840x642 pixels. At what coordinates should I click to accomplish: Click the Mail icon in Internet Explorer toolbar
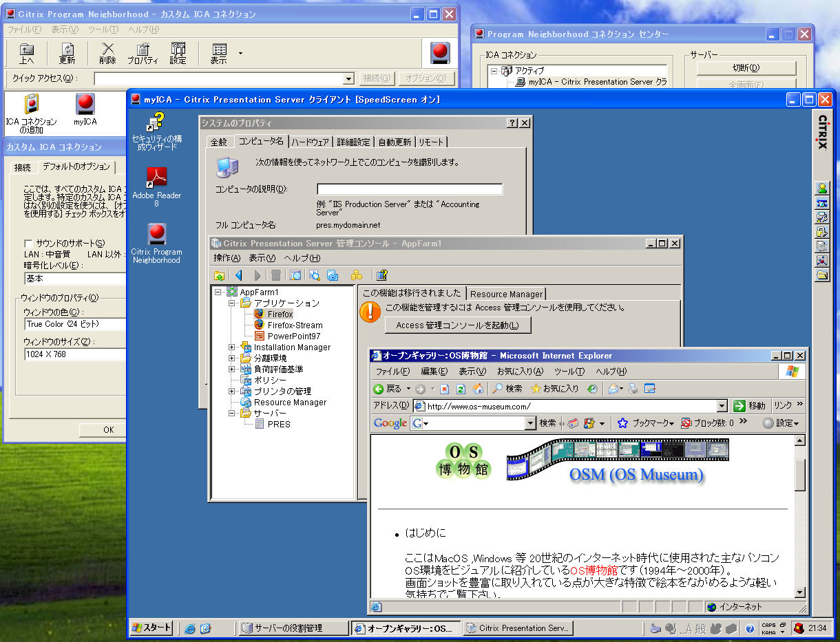coord(613,389)
